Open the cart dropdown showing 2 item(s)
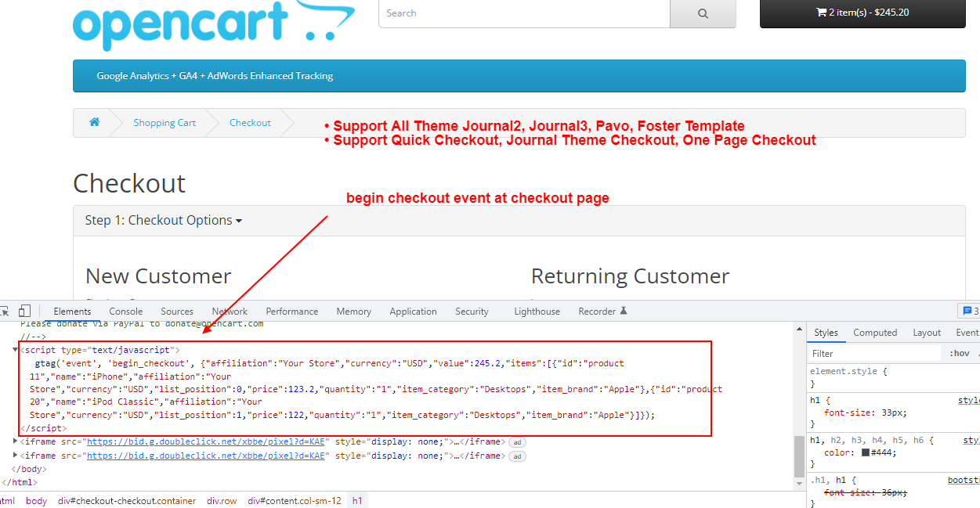 click(x=862, y=13)
